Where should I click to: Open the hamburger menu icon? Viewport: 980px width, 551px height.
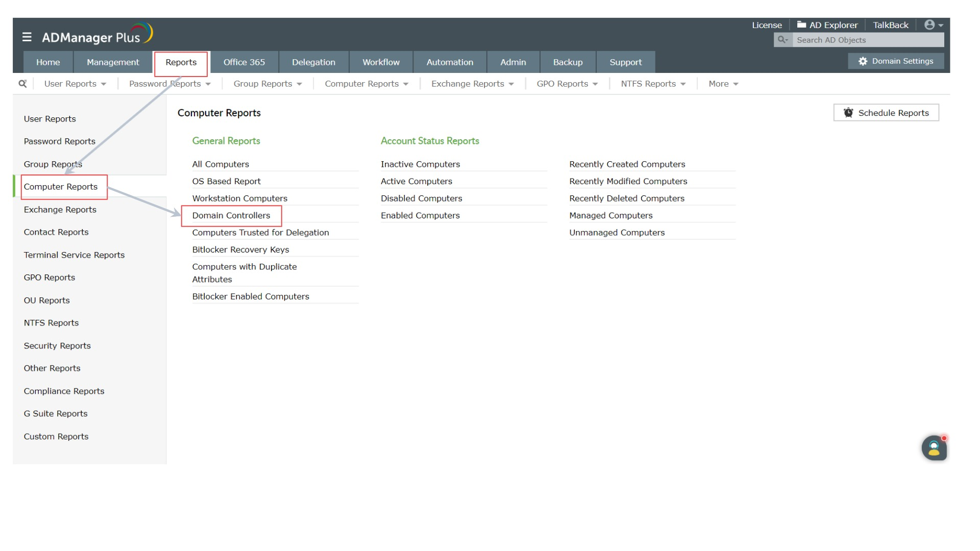(x=27, y=37)
